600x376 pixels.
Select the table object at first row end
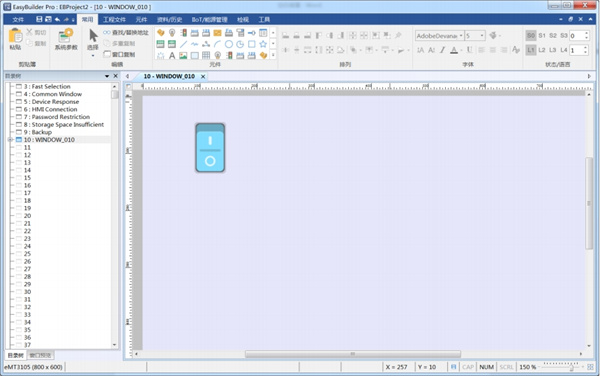pyautogui.click(x=263, y=33)
